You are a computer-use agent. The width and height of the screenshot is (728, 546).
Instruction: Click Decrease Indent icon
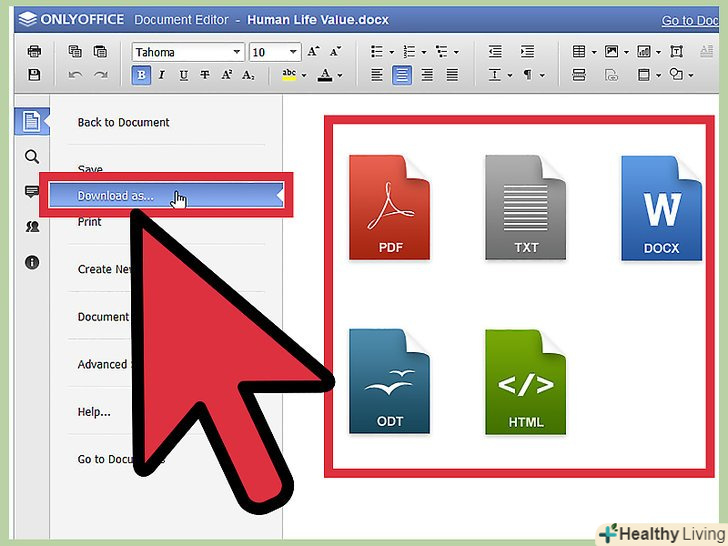coord(495,51)
